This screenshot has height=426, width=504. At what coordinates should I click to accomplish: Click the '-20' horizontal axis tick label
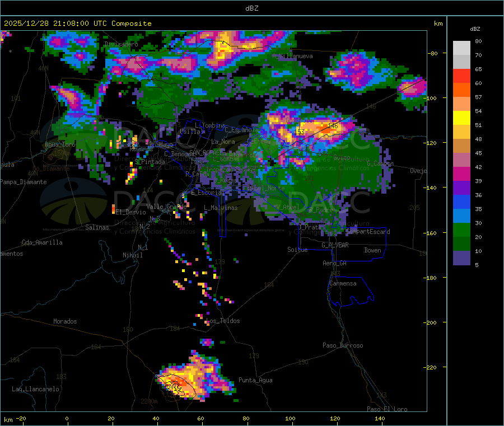[x=21, y=419]
